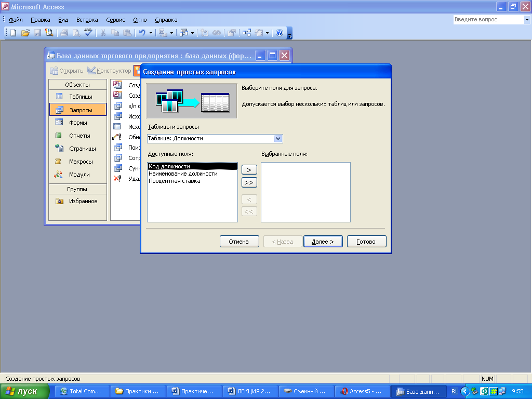Open the Office links dropdown arrow
The image size is (532, 399).
click(x=171, y=33)
